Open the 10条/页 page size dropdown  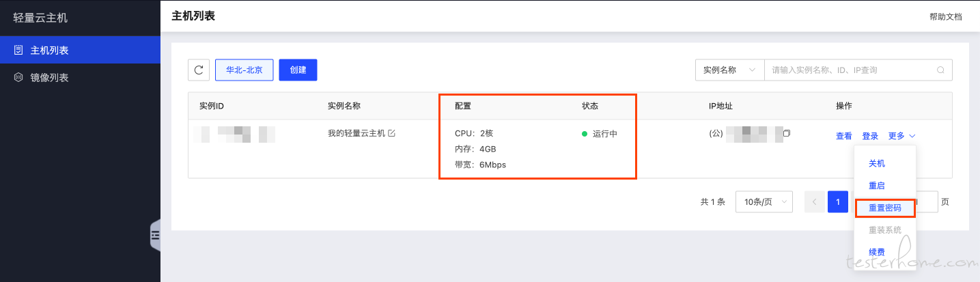tap(764, 202)
